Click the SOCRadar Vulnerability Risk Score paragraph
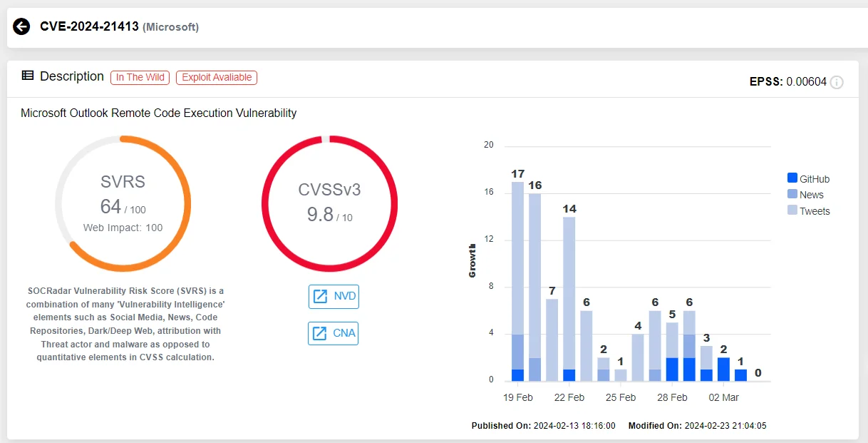 (x=125, y=324)
